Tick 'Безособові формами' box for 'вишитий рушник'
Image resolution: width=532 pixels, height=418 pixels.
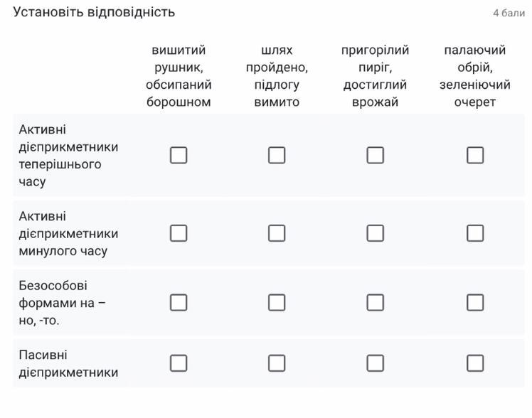(x=179, y=303)
